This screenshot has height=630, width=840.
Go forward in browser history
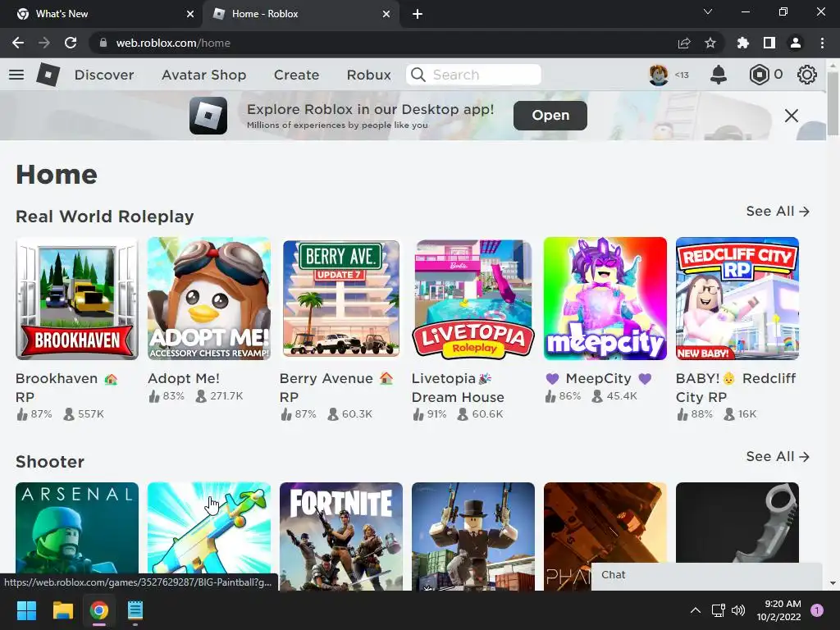click(x=44, y=43)
